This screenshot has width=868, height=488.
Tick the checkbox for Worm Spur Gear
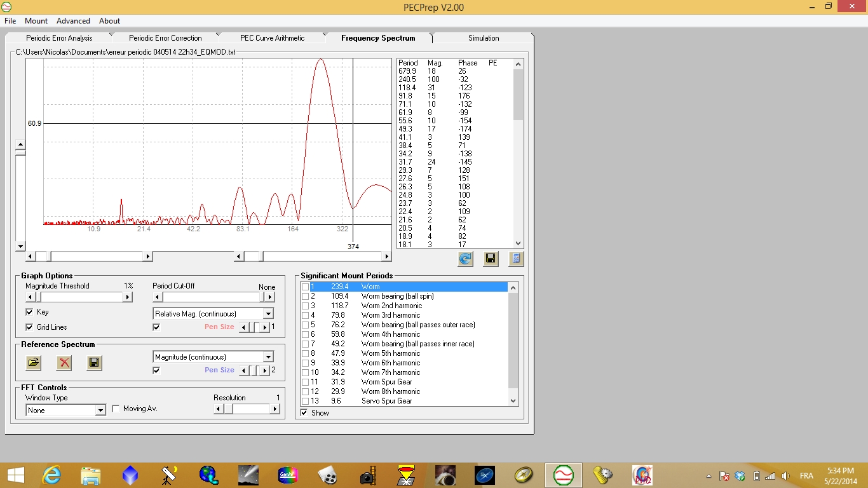(306, 382)
